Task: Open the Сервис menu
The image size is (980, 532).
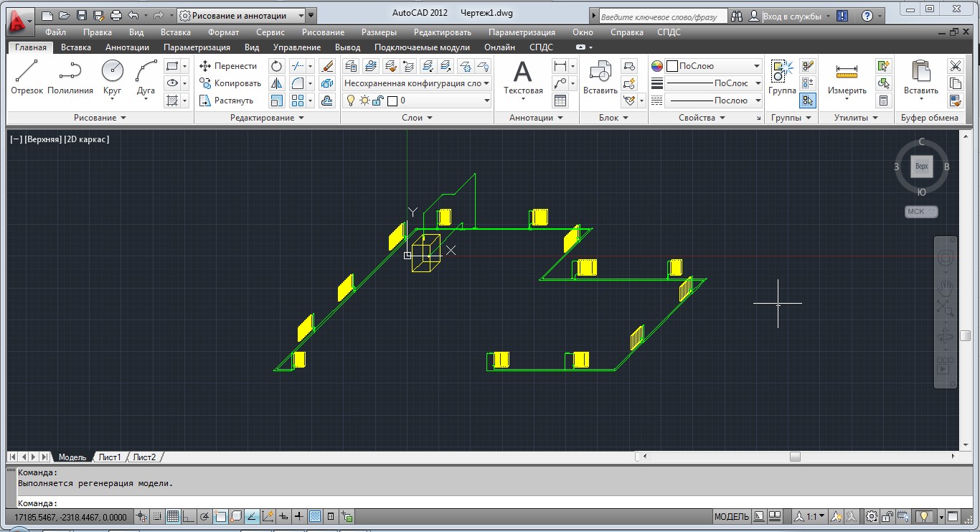Action: [270, 32]
